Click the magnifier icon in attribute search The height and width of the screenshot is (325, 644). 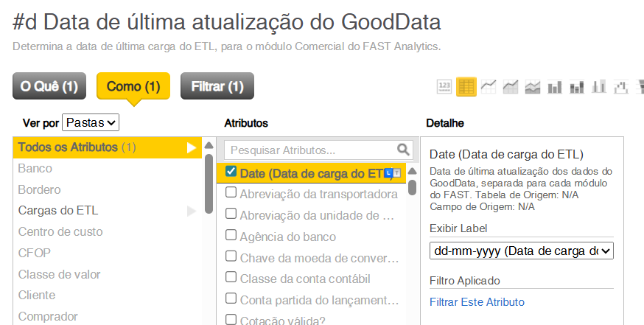(404, 150)
